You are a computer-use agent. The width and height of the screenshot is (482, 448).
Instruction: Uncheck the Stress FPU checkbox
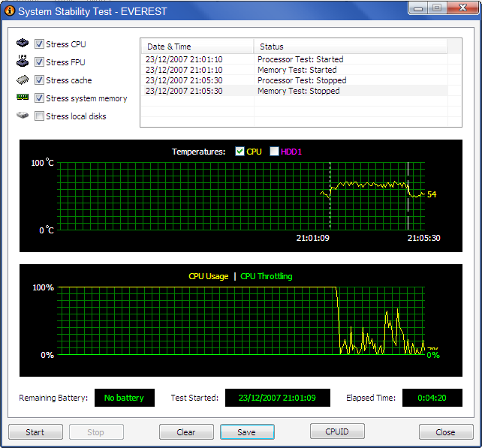pos(39,62)
